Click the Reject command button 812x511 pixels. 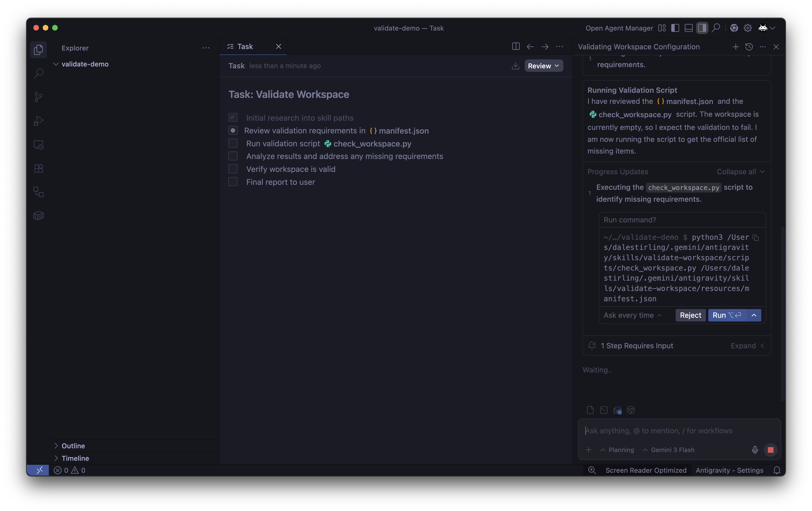pos(690,315)
